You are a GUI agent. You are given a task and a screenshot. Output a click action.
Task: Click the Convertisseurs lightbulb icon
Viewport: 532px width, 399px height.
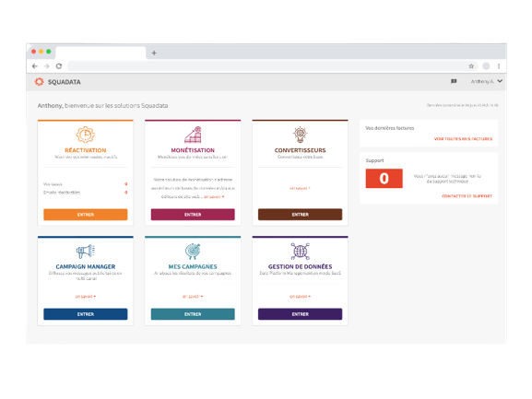[301, 135]
